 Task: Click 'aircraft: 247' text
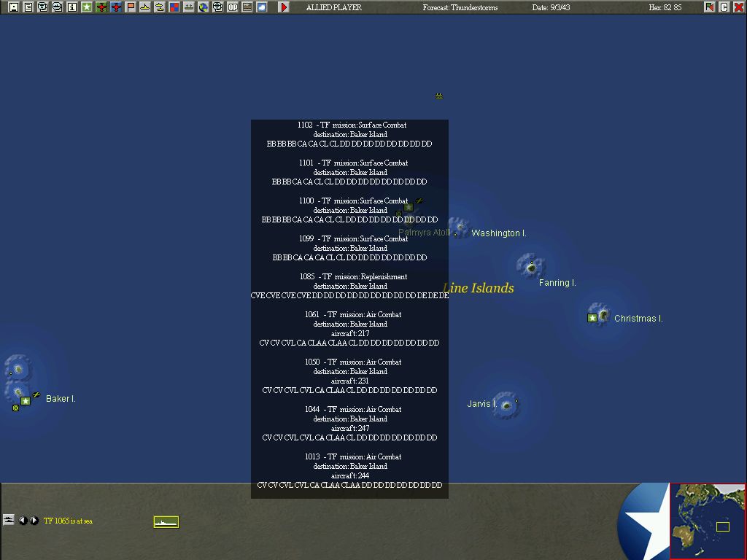point(350,428)
